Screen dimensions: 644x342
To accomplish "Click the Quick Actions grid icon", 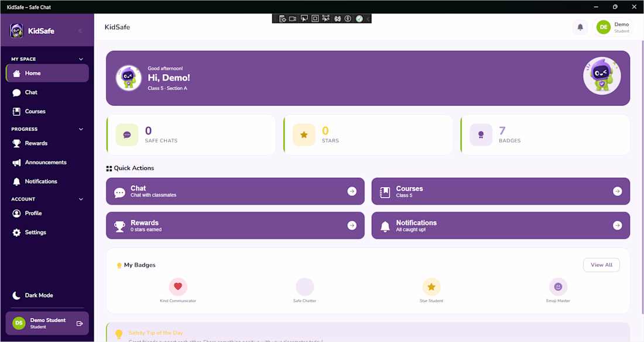I will (109, 168).
